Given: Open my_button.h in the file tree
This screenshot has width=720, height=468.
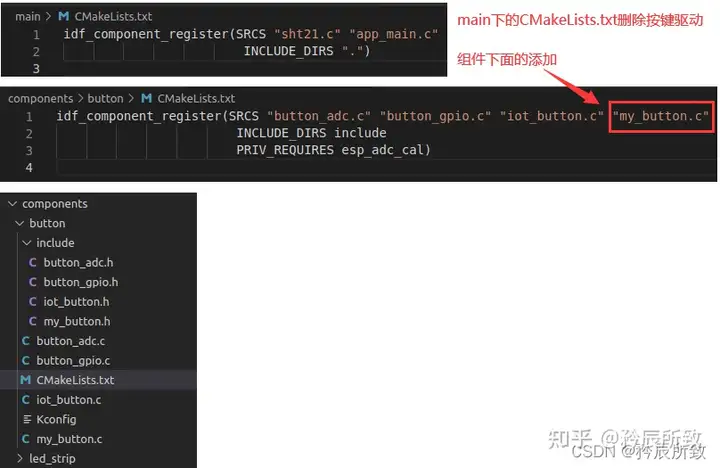Looking at the screenshot, I should (x=77, y=321).
